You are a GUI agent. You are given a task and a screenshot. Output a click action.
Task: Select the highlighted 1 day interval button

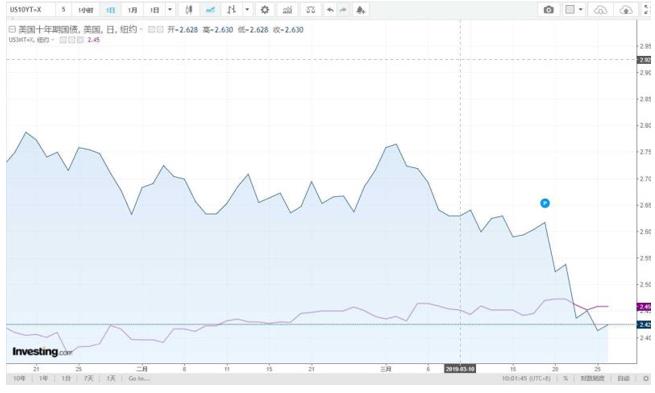[x=111, y=10]
